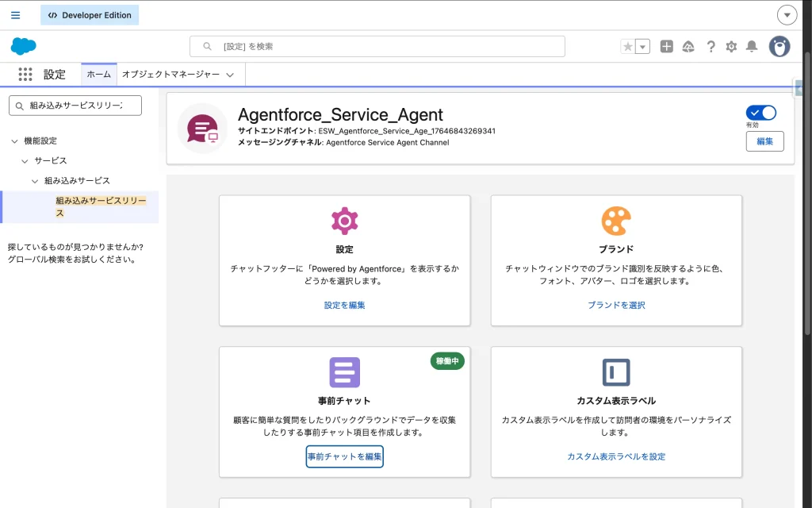Collapse the 機能設定 tree section

(x=14, y=140)
